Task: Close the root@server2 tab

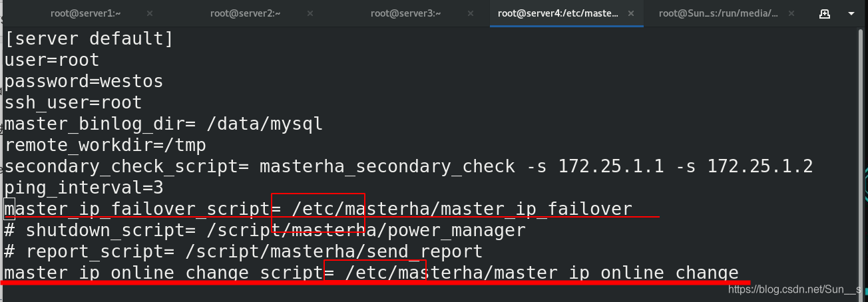Action: [x=309, y=13]
